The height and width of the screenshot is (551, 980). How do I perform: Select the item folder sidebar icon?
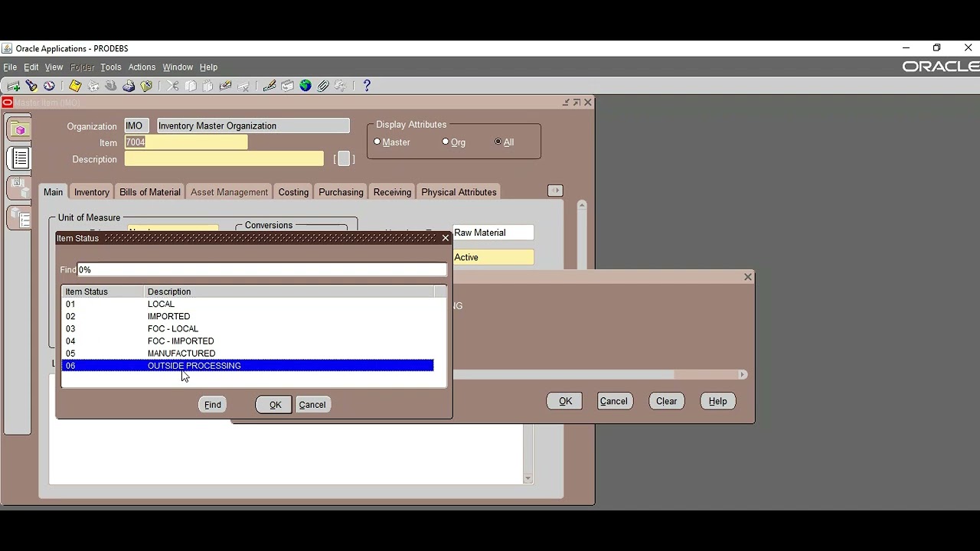pos(19,129)
